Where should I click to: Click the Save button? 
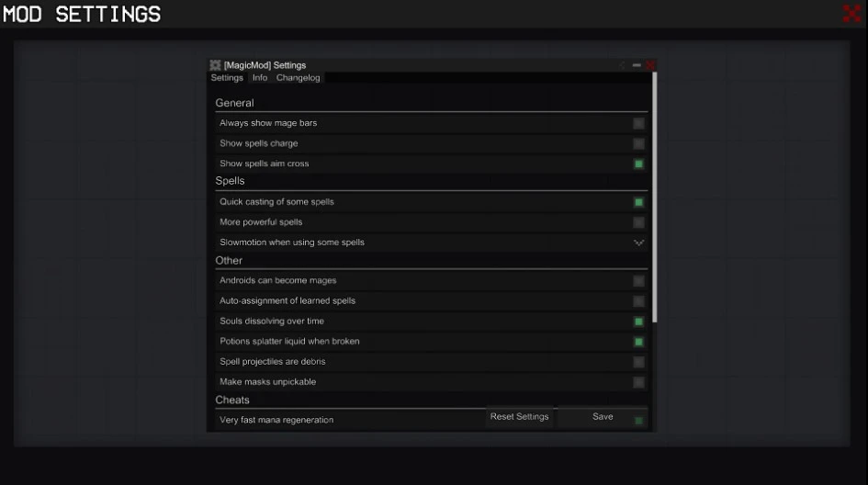tap(603, 416)
